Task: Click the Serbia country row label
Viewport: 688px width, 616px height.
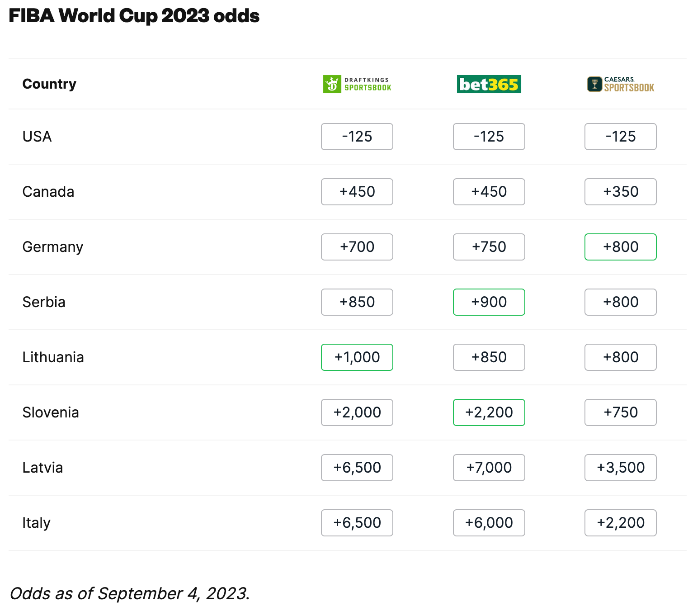Action: (x=44, y=302)
